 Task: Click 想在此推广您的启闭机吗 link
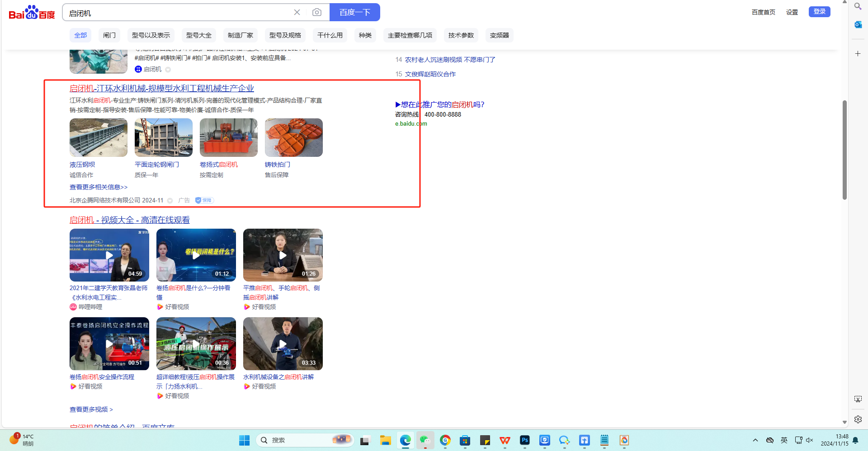click(440, 104)
